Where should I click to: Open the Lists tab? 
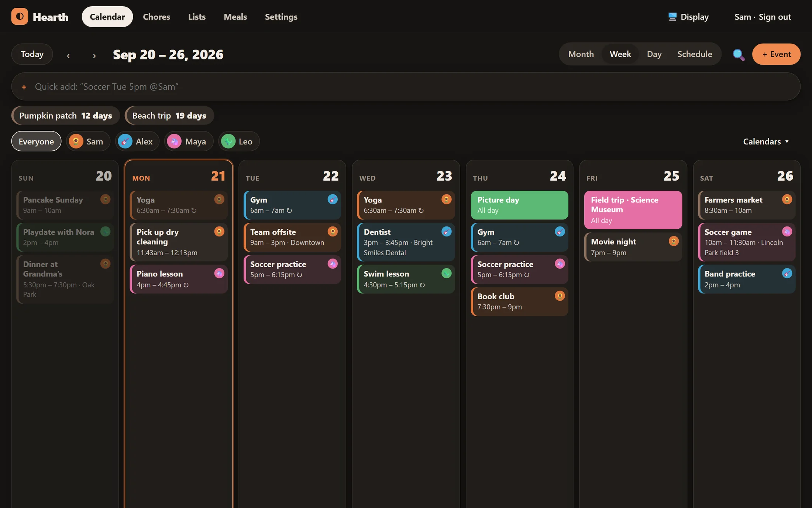point(197,17)
